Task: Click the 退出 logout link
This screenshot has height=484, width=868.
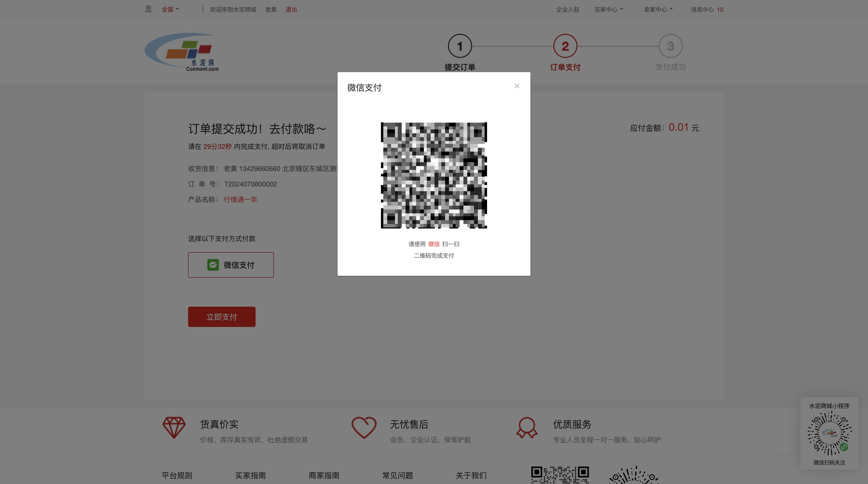Action: coord(291,9)
